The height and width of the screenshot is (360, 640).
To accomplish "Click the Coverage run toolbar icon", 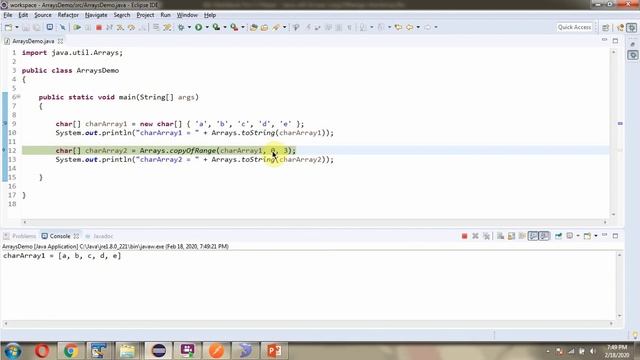I will (x=216, y=27).
